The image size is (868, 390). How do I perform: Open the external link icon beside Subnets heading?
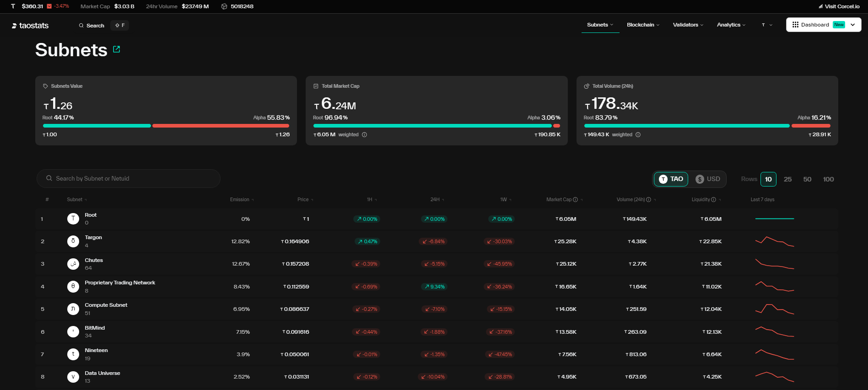pos(117,49)
